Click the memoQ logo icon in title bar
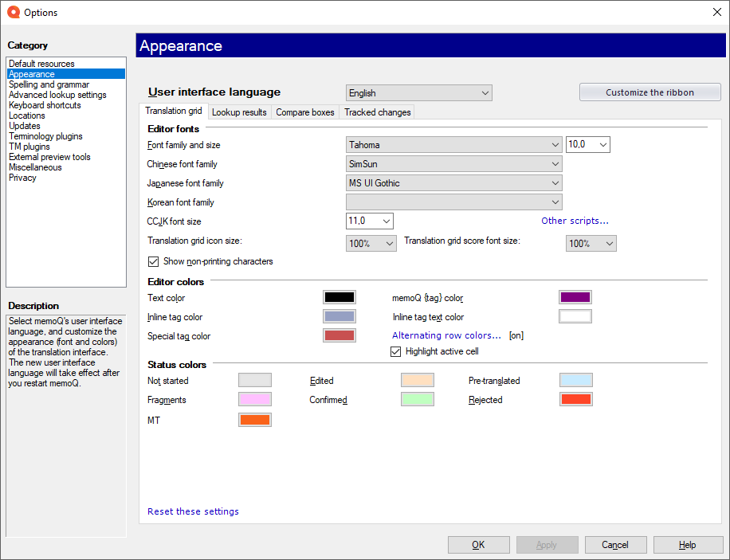Screen dimensions: 730x560 click(14, 12)
